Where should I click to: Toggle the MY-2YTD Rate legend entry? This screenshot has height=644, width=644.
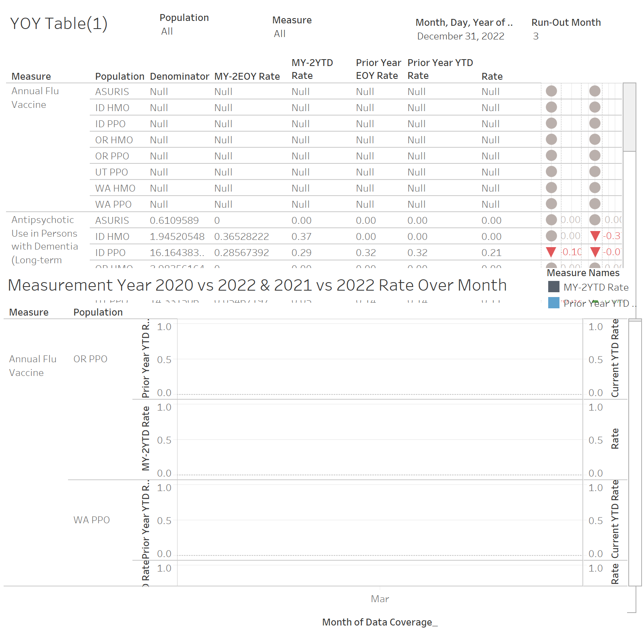[x=597, y=287]
